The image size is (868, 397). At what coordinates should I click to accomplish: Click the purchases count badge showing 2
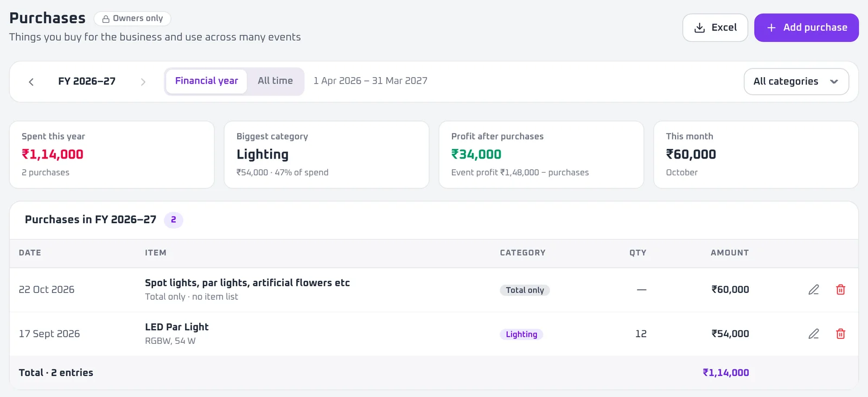click(174, 220)
